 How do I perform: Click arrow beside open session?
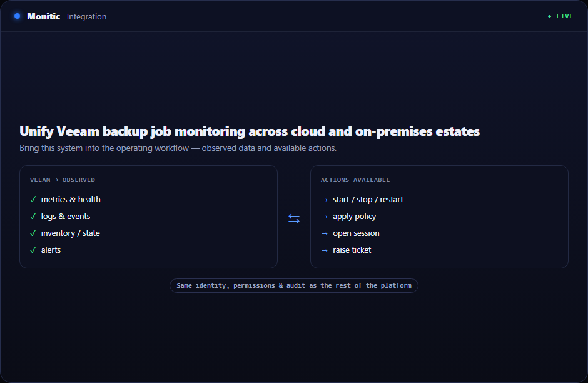point(325,233)
